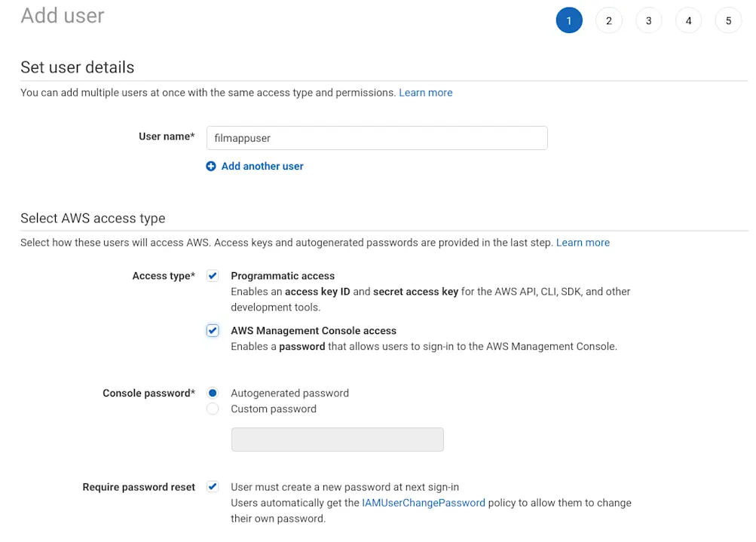Click the Programmatic access label text

283,276
